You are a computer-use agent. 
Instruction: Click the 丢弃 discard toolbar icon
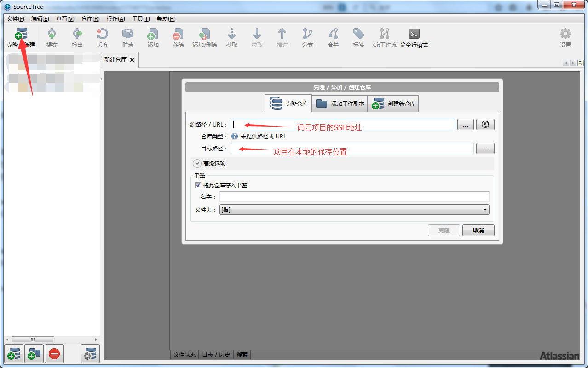click(103, 34)
